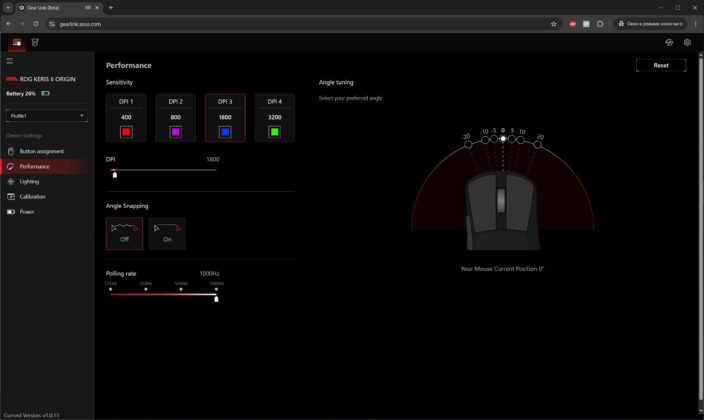Select the 5 angle tuning point
Screen dimensions: 704x420
[x=512, y=139]
